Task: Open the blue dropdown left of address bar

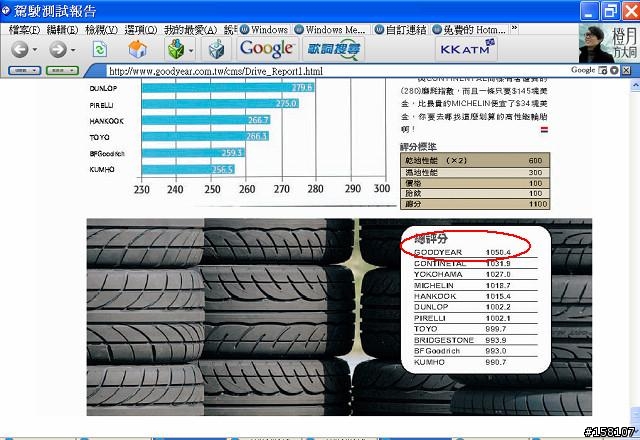Action: click(x=25, y=71)
